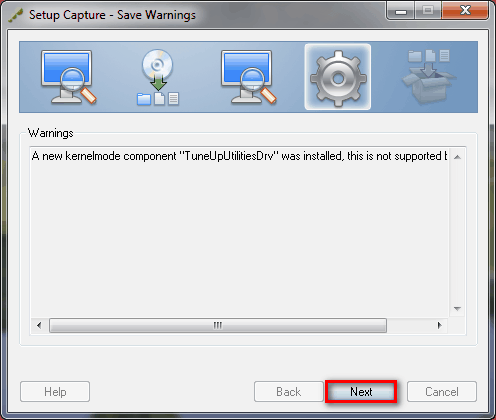The image size is (496, 420).
Task: Cancel the Setup Capture wizard
Action: 442,392
